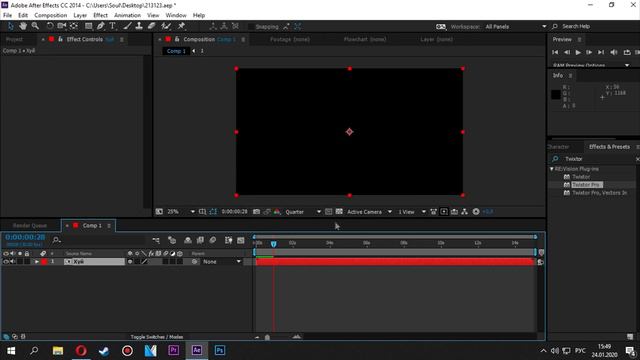The width and height of the screenshot is (640, 360).
Task: Click the reset exposure icon in viewer
Action: pyautogui.click(x=476, y=212)
